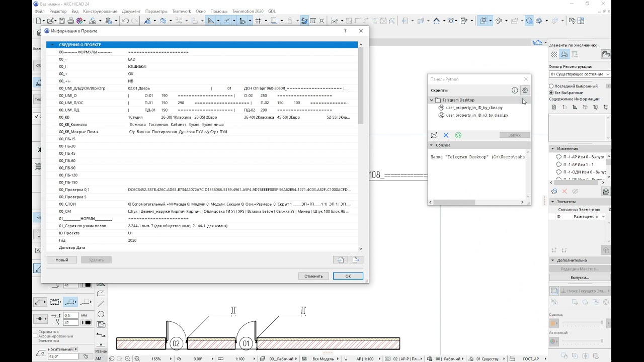Click the add folder icon in Python panel

434,135
